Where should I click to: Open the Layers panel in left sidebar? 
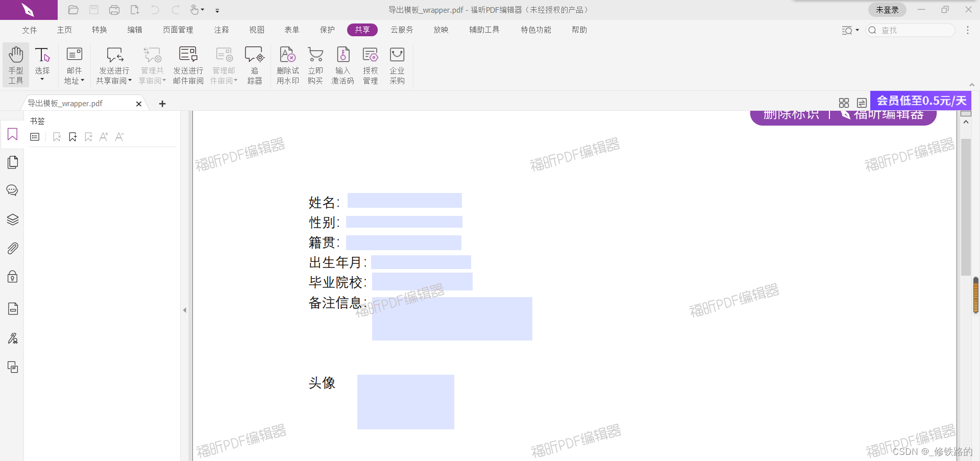[12, 220]
